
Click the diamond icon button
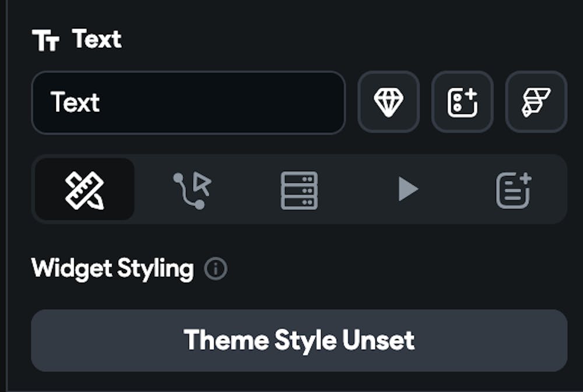click(x=388, y=103)
